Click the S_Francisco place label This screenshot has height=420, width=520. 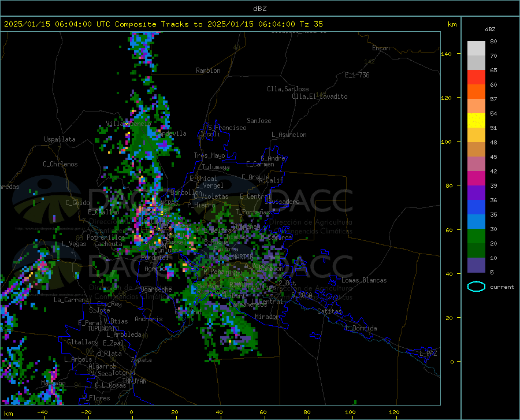[227, 128]
